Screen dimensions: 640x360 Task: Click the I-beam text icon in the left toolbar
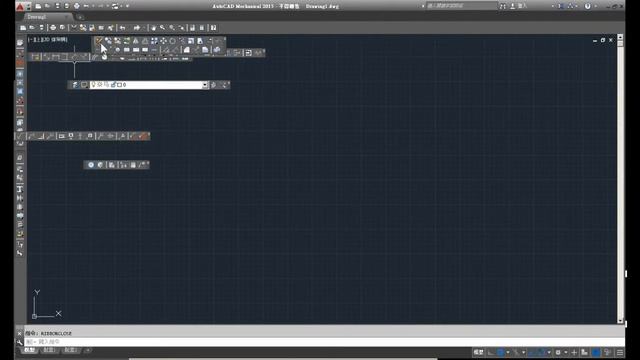[x=20, y=189]
